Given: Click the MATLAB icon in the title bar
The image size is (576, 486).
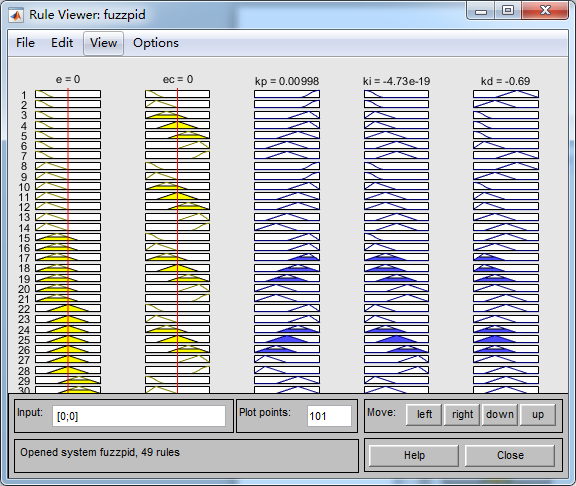Looking at the screenshot, I should pos(16,15).
